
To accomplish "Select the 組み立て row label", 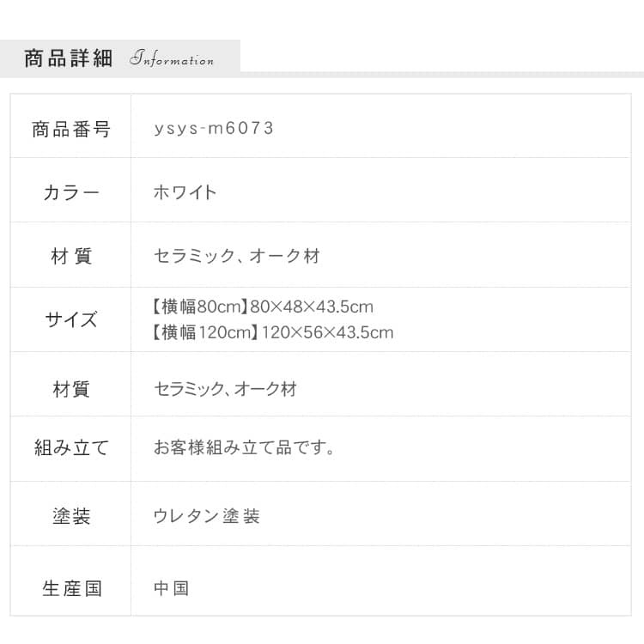I will coord(71,447).
